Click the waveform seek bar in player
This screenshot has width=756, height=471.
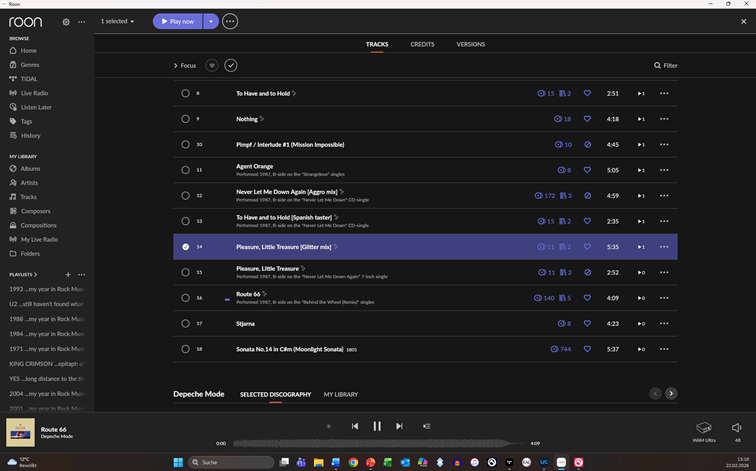pyautogui.click(x=377, y=443)
